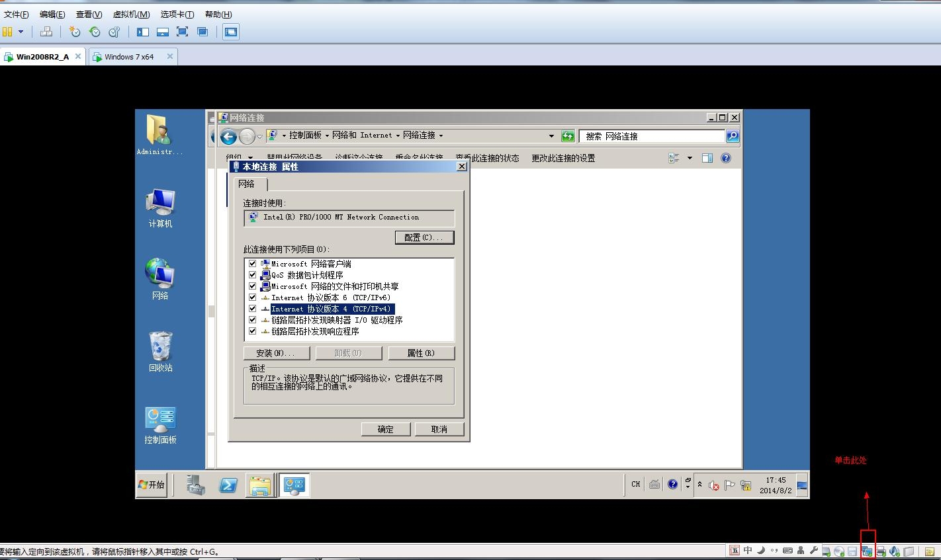Click the network adapter icon in VMware status bar
Screen dimensions: 941x560
click(867, 551)
